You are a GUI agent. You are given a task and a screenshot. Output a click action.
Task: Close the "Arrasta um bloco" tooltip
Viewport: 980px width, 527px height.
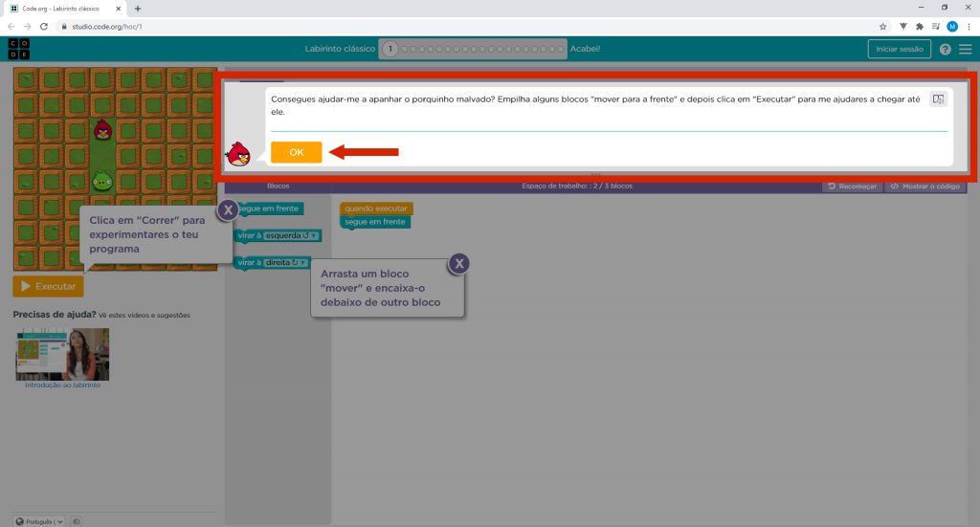[459, 264]
